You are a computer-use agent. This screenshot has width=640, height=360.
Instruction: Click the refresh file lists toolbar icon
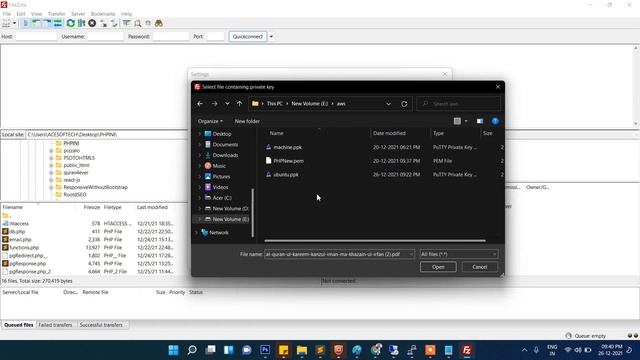(x=71, y=23)
